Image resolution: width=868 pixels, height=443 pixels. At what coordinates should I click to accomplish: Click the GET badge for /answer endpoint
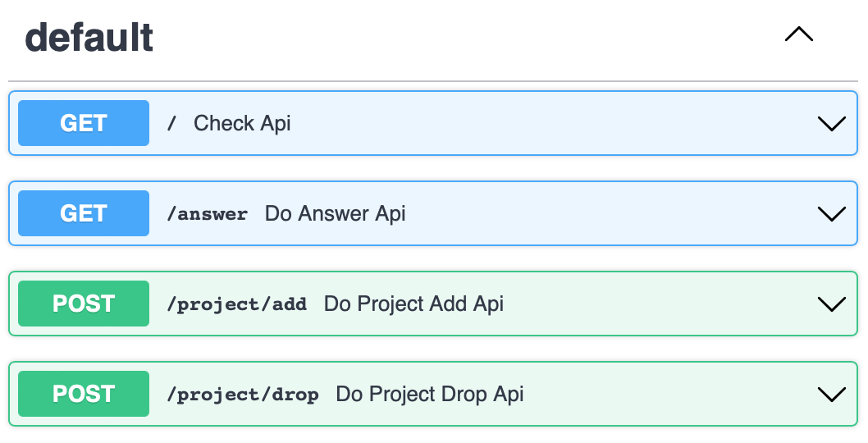(84, 213)
